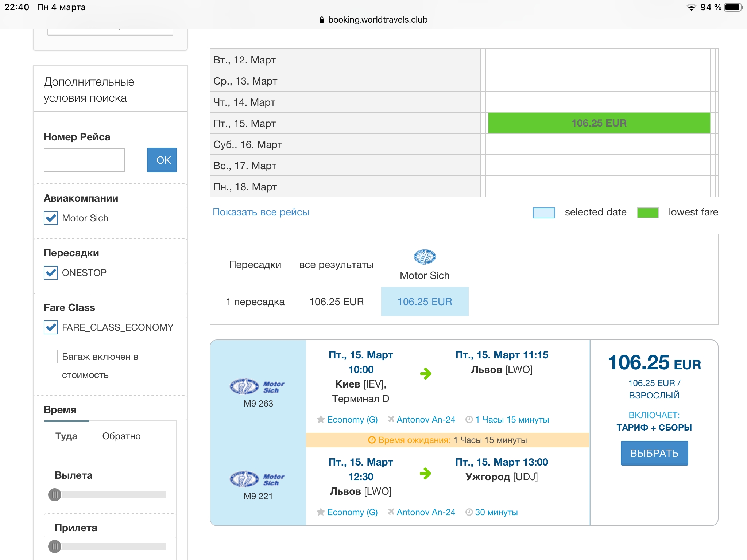Click the Motor Sich logo in results matrix
The width and height of the screenshot is (747, 560).
coord(425,257)
